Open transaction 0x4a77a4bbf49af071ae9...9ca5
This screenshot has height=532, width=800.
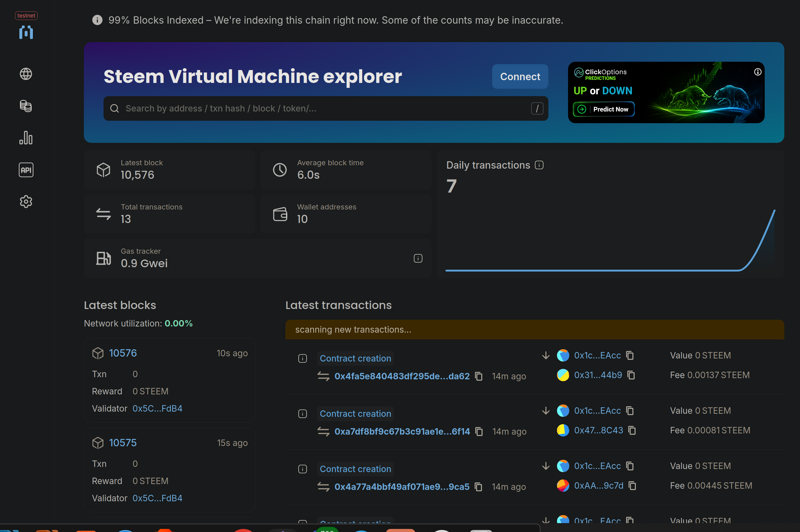(402, 487)
